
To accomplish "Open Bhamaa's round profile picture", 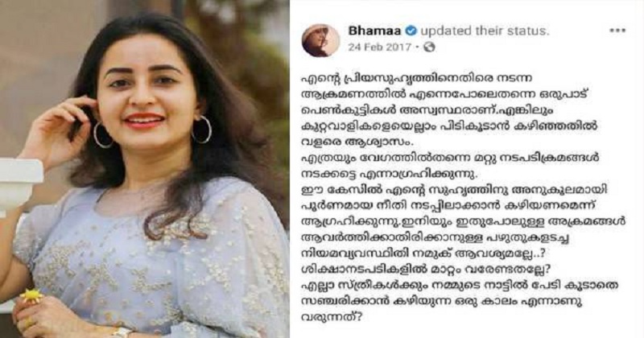I will tap(320, 40).
